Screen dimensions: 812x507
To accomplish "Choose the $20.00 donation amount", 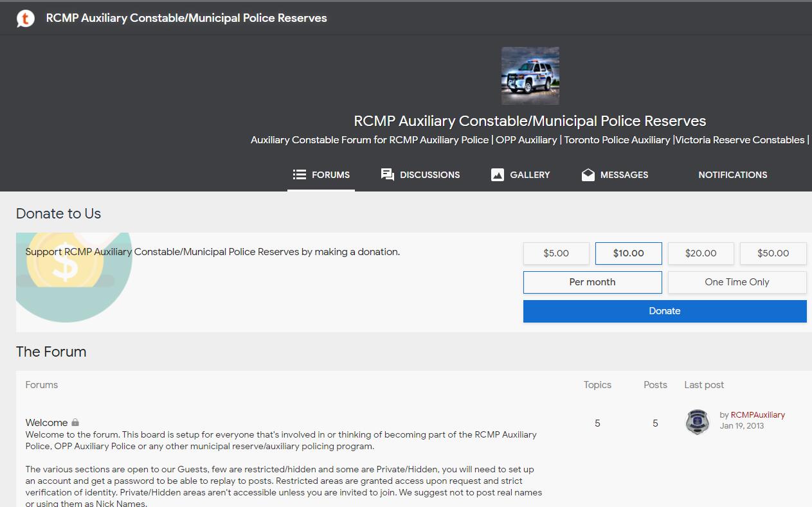I will pyautogui.click(x=701, y=253).
